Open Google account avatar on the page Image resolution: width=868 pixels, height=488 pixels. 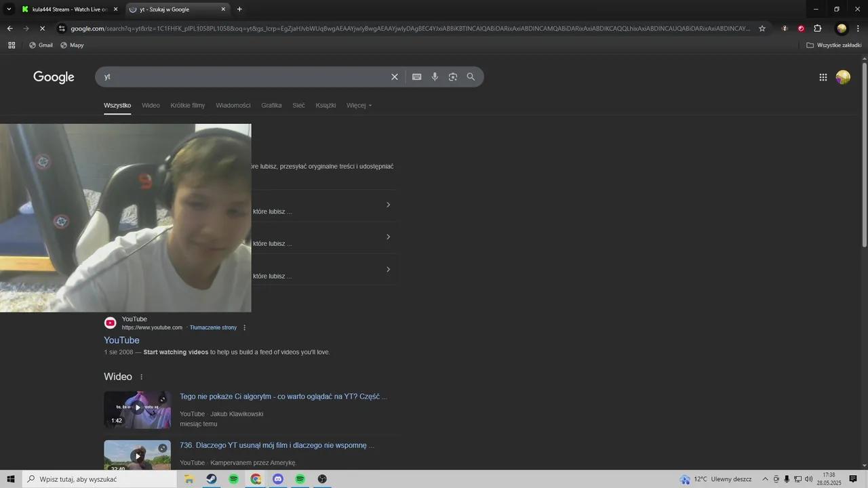click(843, 77)
